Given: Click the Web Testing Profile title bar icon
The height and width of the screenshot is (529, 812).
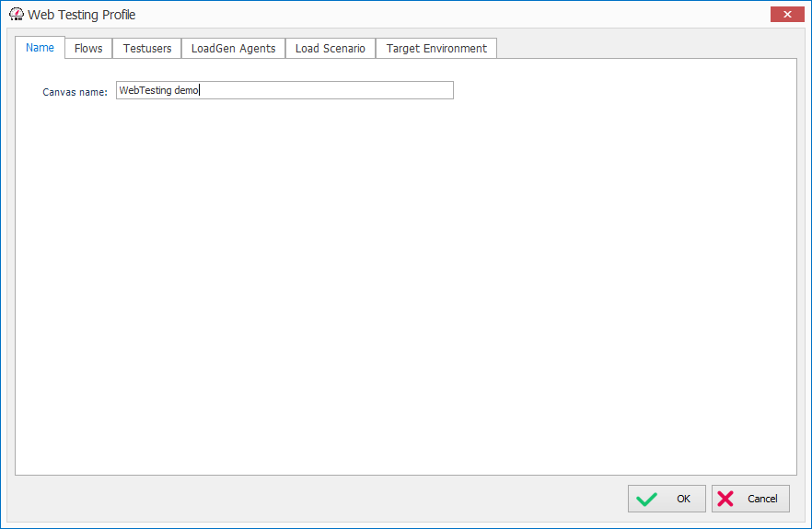Looking at the screenshot, I should (16, 15).
